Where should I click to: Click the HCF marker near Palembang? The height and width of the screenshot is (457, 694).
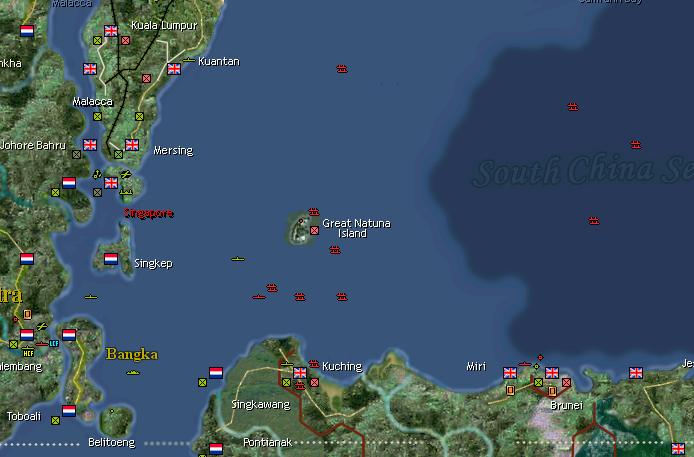[28, 353]
